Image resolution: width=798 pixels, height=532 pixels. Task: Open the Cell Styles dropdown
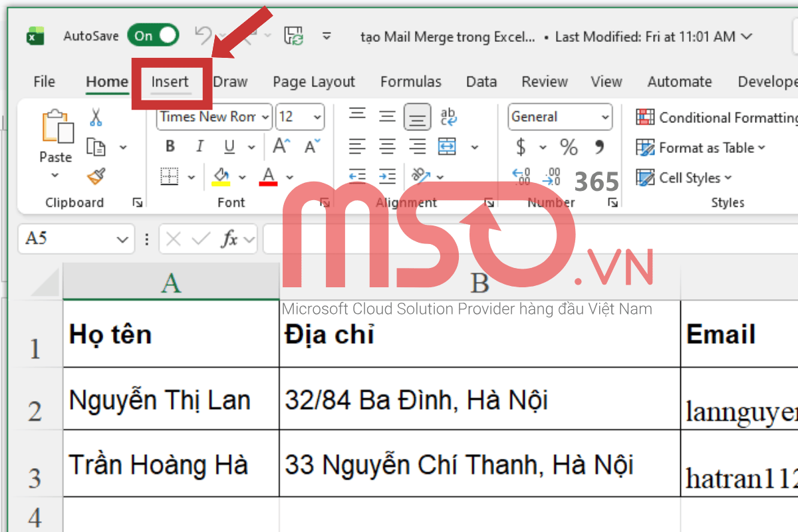click(x=684, y=178)
